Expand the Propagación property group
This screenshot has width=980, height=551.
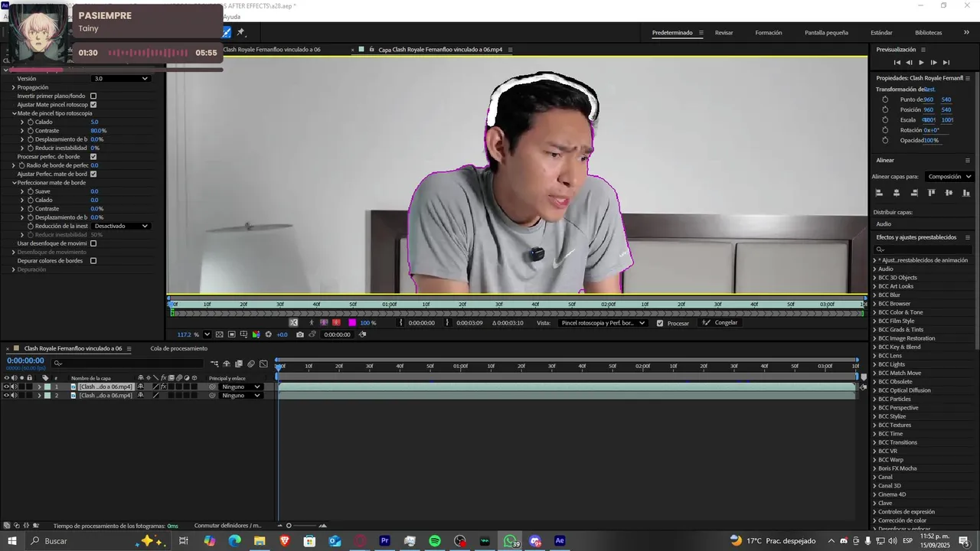click(14, 87)
